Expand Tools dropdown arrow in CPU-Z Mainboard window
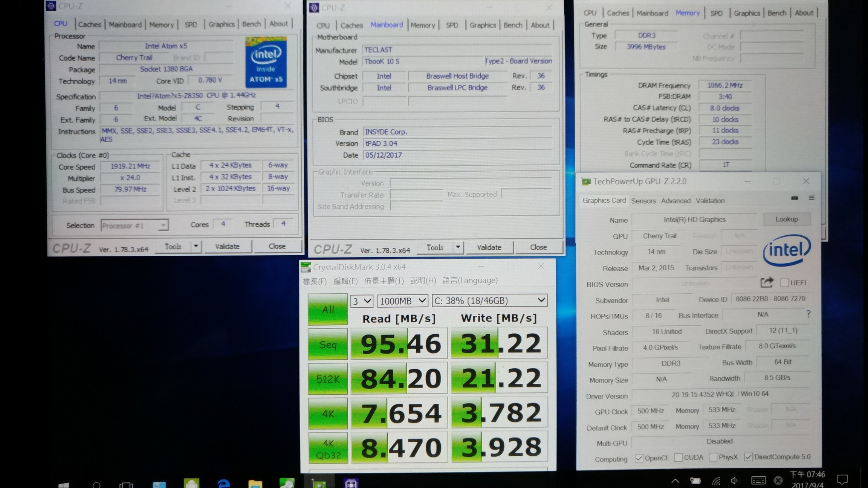The height and width of the screenshot is (488, 868). (458, 247)
